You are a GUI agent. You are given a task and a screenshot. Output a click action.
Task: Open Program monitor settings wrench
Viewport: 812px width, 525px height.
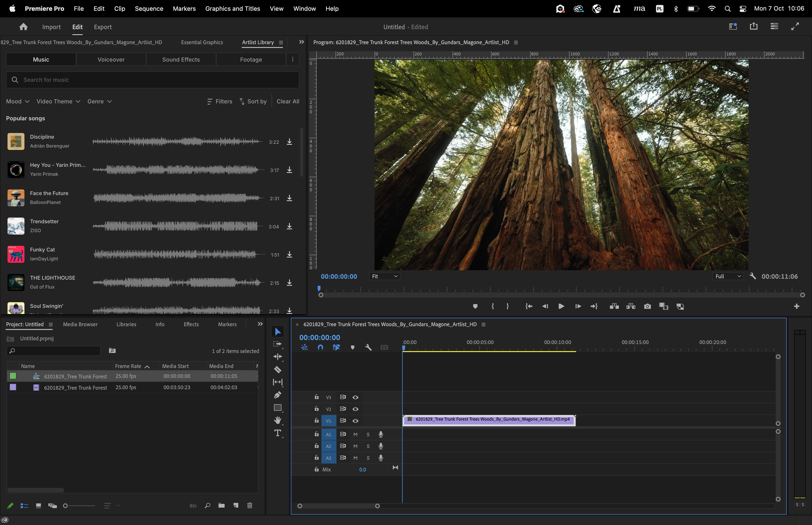(x=753, y=276)
